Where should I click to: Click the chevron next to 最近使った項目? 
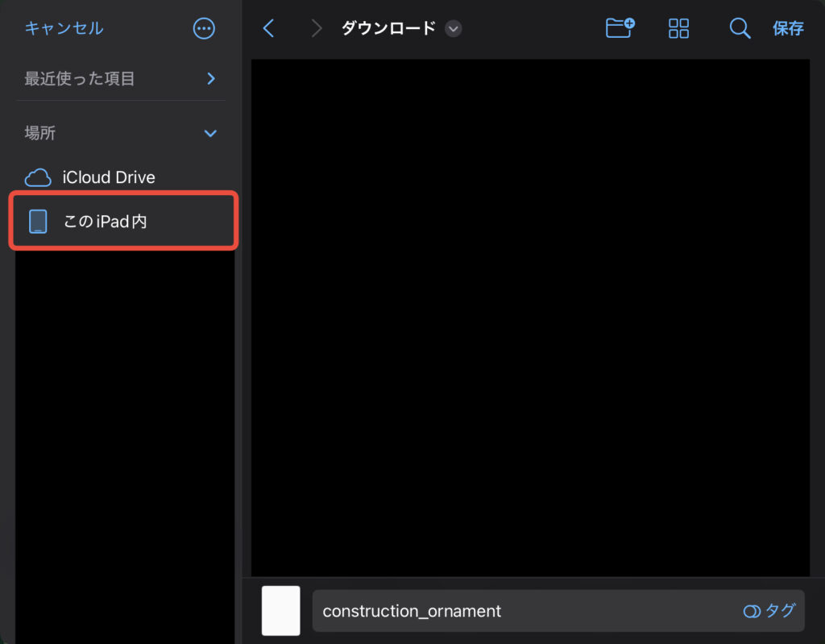211,78
